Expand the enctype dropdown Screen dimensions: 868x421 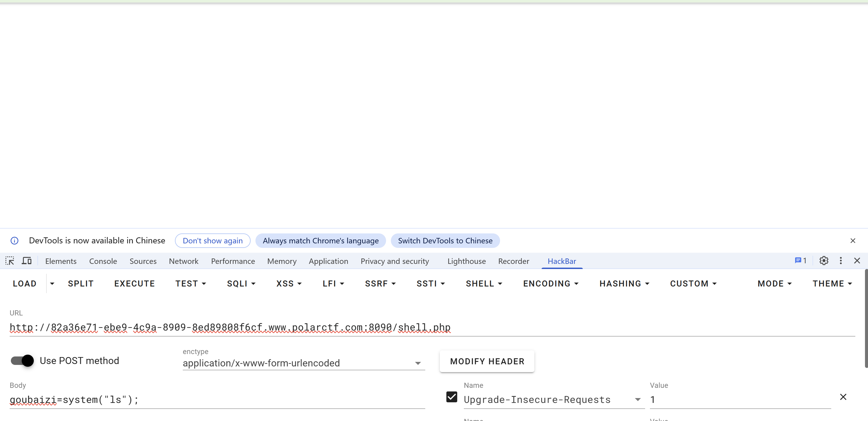click(418, 363)
